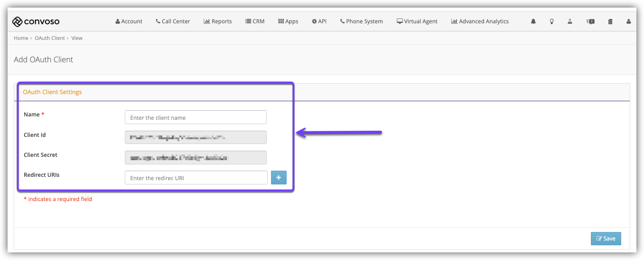Image resolution: width=644 pixels, height=260 pixels.
Task: Click the flask beaker icon
Action: point(571,21)
